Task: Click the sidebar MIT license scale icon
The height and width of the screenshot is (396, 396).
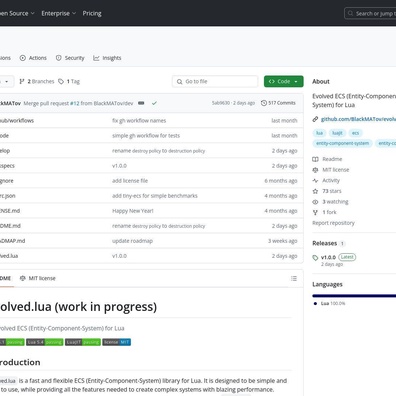Action: [x=315, y=170]
